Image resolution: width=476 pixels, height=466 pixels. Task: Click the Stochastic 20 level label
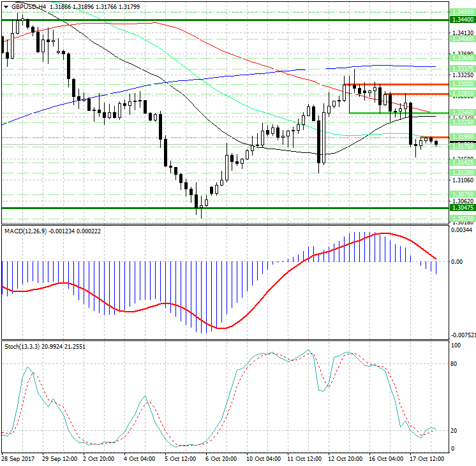click(454, 431)
